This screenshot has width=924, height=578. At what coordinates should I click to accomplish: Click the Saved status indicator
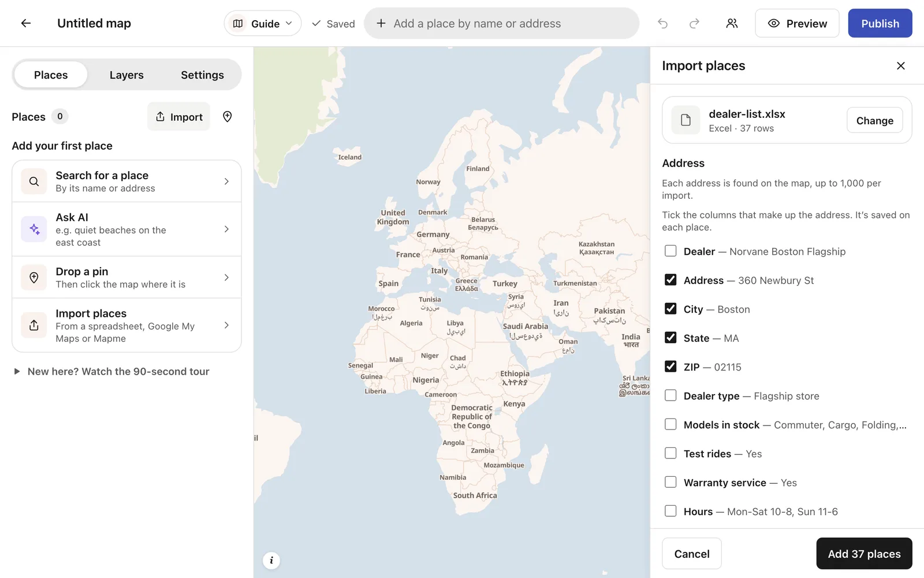[x=333, y=24]
